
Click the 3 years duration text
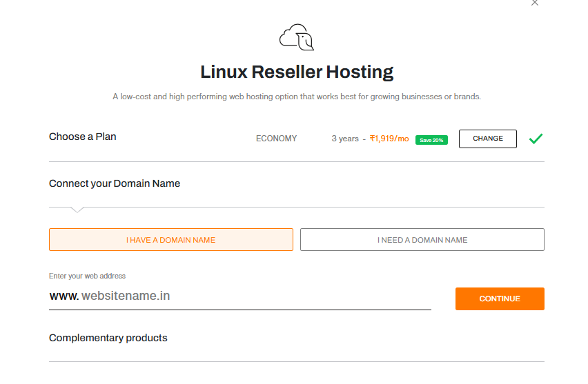(345, 139)
